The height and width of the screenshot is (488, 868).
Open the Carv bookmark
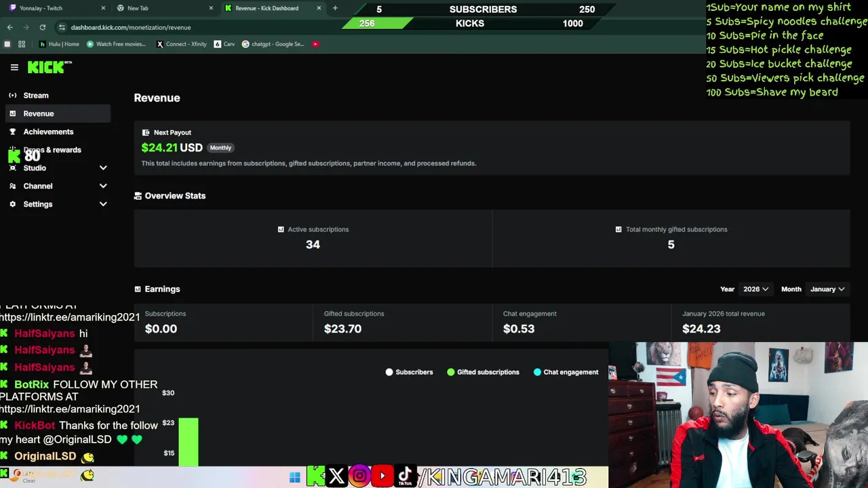224,44
